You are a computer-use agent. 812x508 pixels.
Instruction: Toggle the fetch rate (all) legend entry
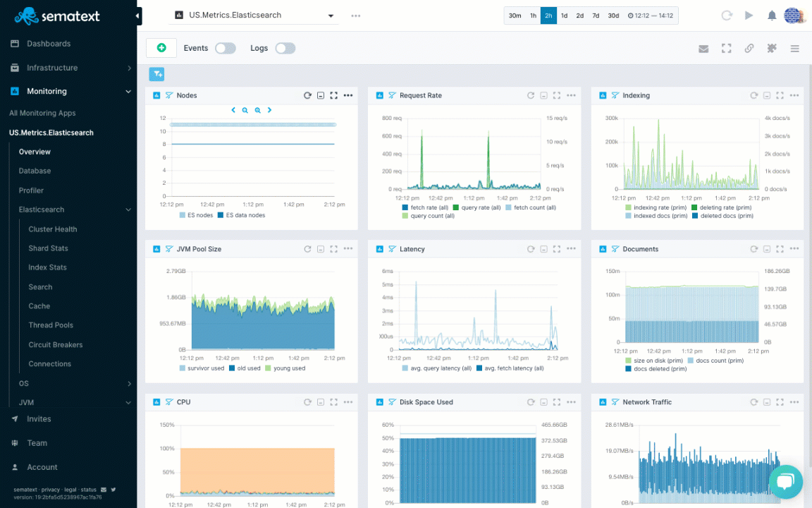point(425,207)
